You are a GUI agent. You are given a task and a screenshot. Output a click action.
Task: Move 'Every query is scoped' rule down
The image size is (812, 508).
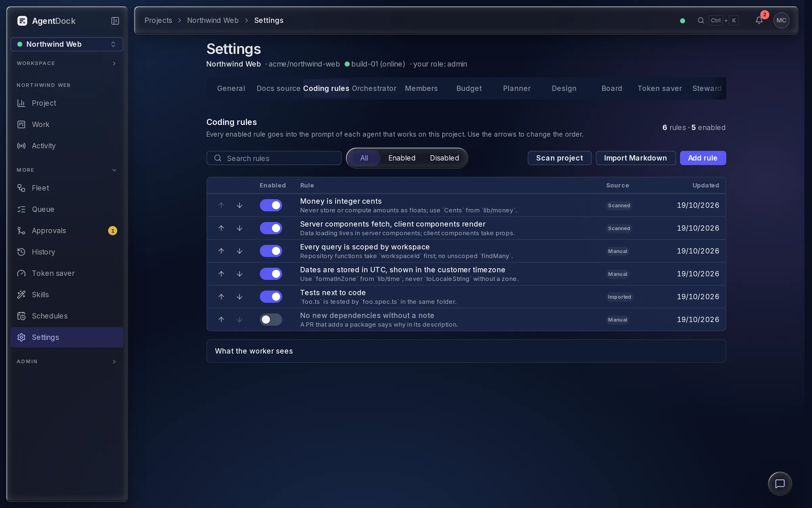(240, 251)
